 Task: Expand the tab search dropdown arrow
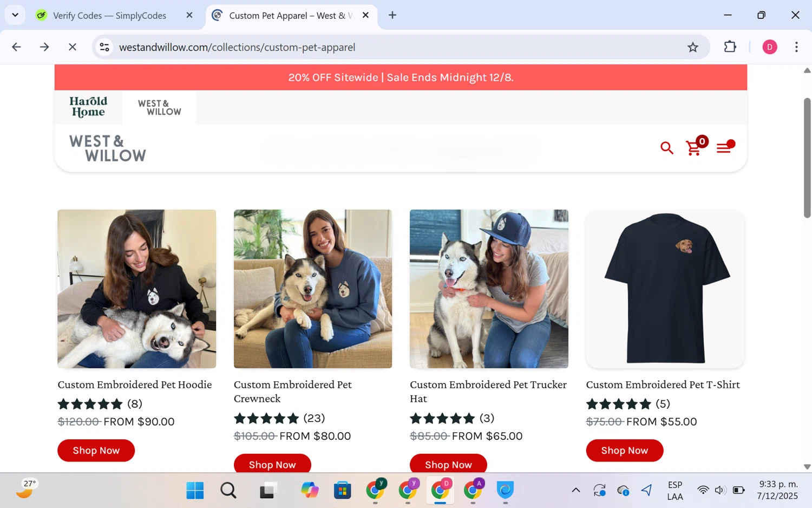click(x=15, y=15)
